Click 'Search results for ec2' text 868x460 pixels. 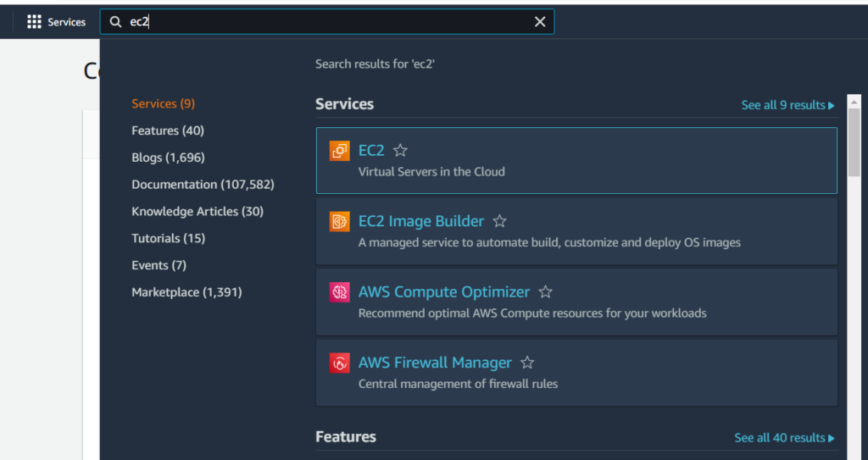click(x=375, y=64)
